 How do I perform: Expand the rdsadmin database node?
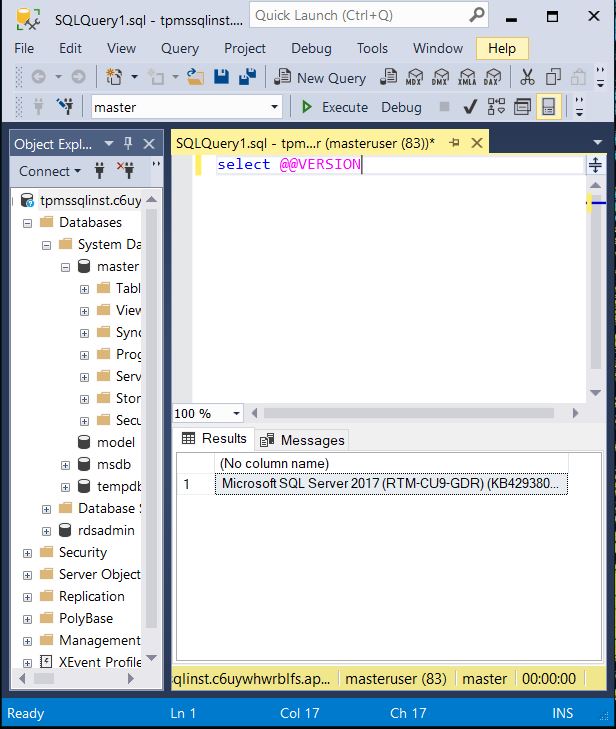[x=46, y=531]
